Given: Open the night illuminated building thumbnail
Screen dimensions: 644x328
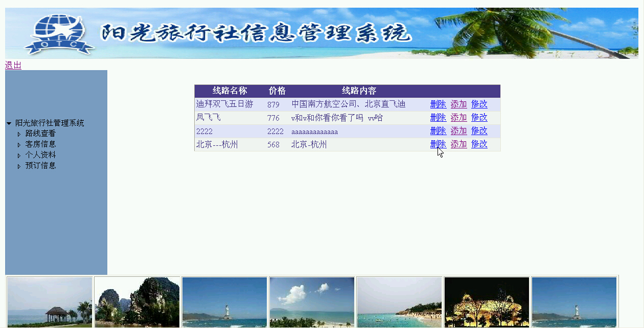Looking at the screenshot, I should coord(487,302).
